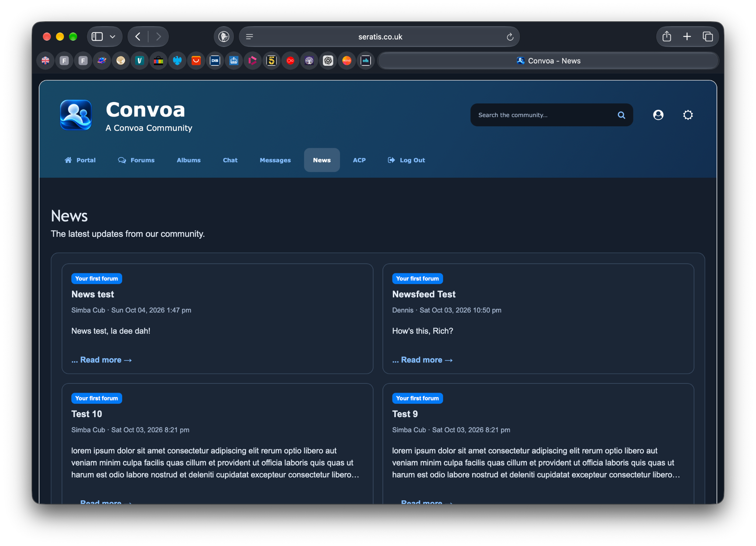Go to the Portal nav item
The height and width of the screenshot is (546, 756).
[x=80, y=160]
